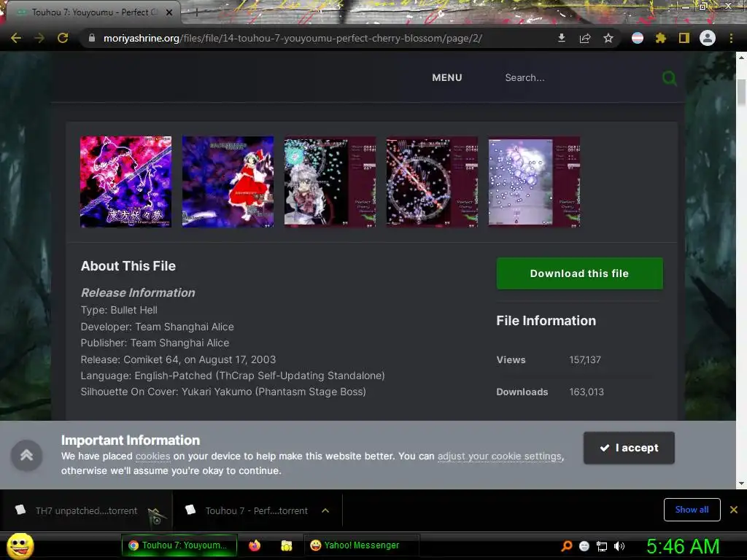Open the cookies link

tap(152, 456)
